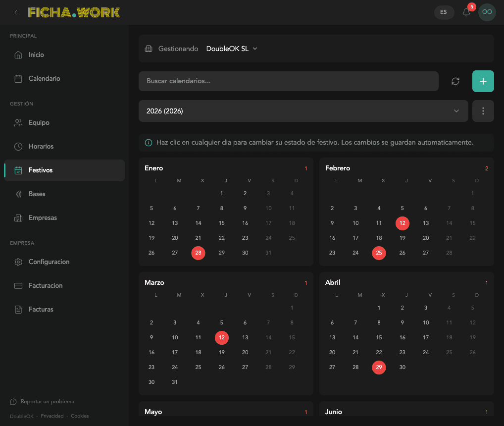The width and height of the screenshot is (504, 426).
Task: Expand the DoubleOK SL company dropdown
Action: [x=232, y=49]
